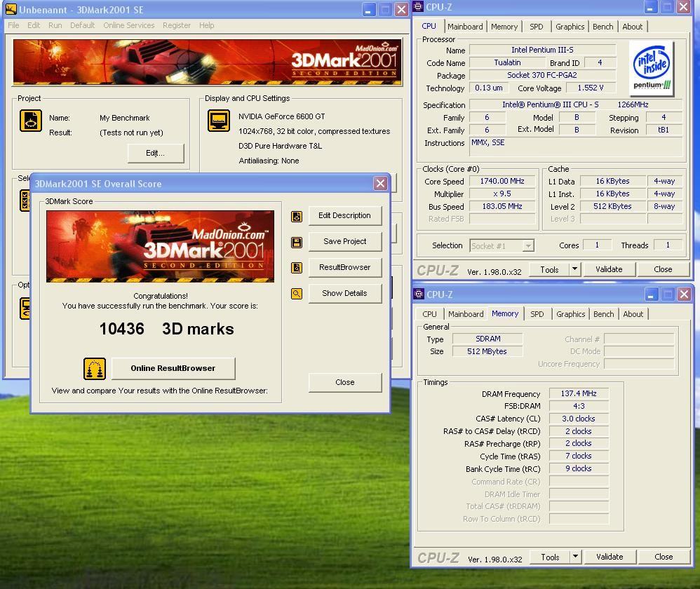Click the Show Details magnifier icon

[x=297, y=294]
